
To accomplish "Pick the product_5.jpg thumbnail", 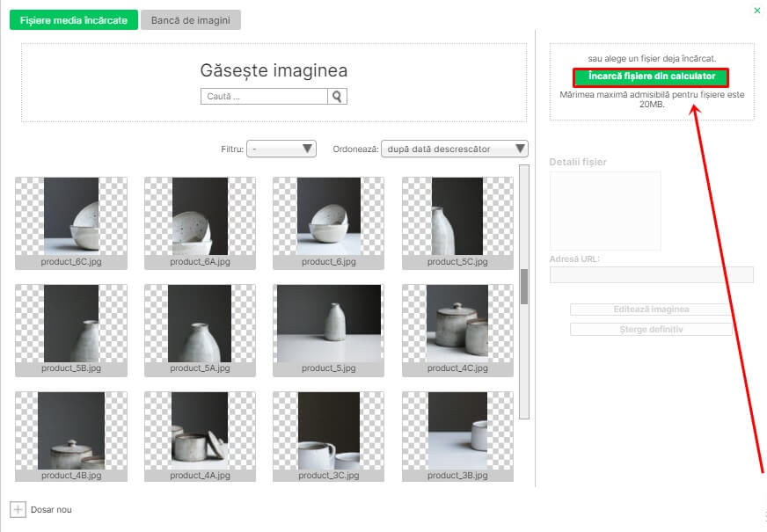I will [x=329, y=323].
